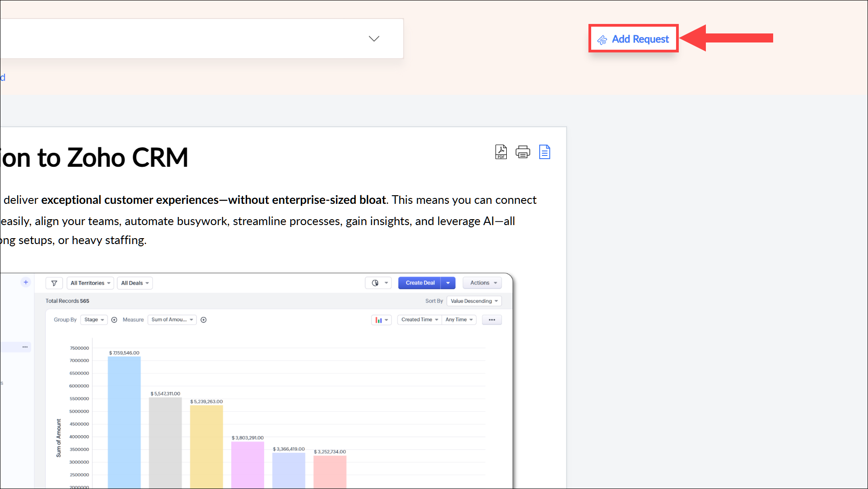
Task: Click the printer icon
Action: click(523, 152)
